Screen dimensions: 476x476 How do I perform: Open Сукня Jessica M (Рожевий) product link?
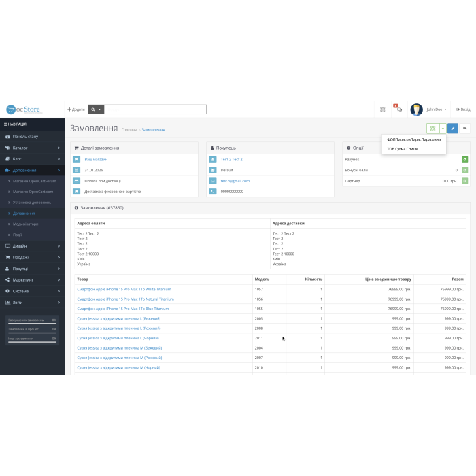coord(120,358)
